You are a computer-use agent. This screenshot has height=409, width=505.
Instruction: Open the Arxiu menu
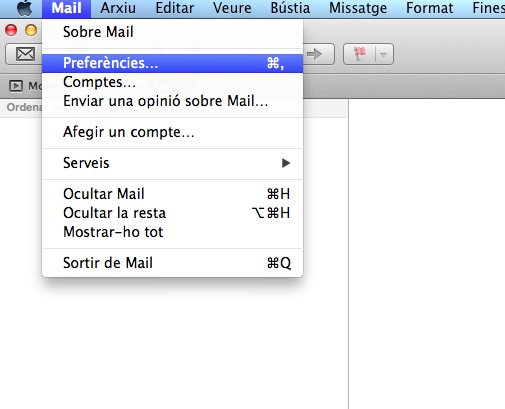[x=118, y=8]
